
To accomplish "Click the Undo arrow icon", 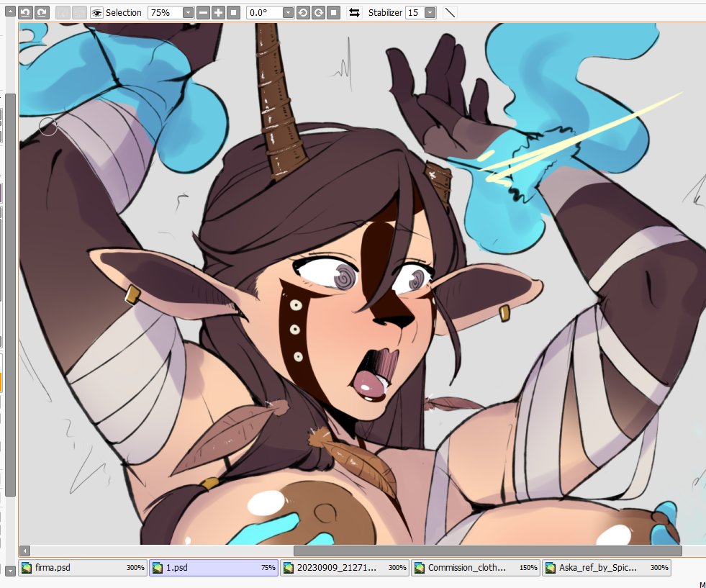I will pos(25,13).
